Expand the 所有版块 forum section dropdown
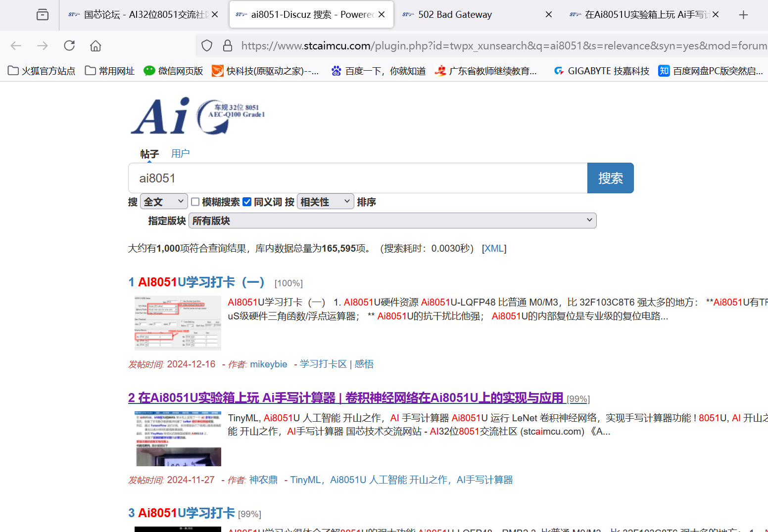The height and width of the screenshot is (532, 768). (392, 221)
